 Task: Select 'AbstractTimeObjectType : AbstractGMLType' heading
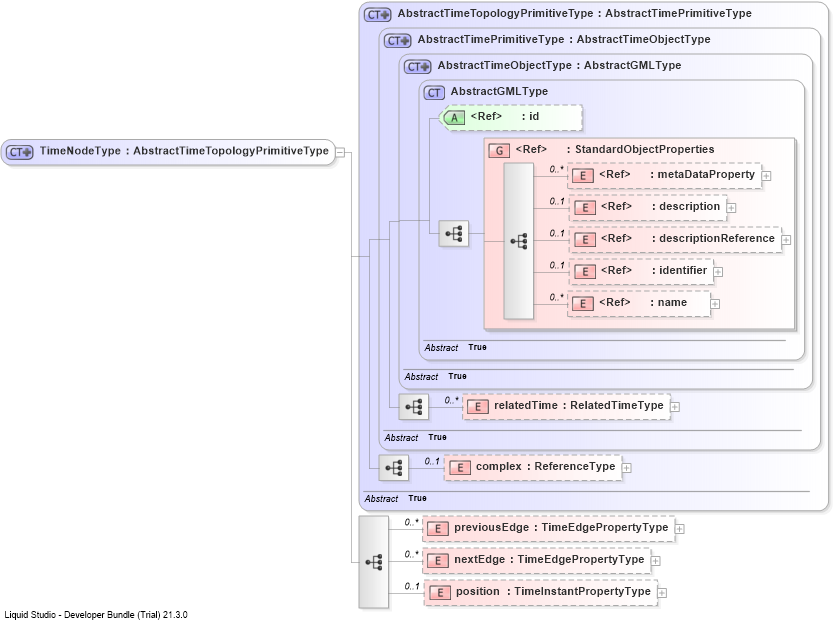coord(559,65)
